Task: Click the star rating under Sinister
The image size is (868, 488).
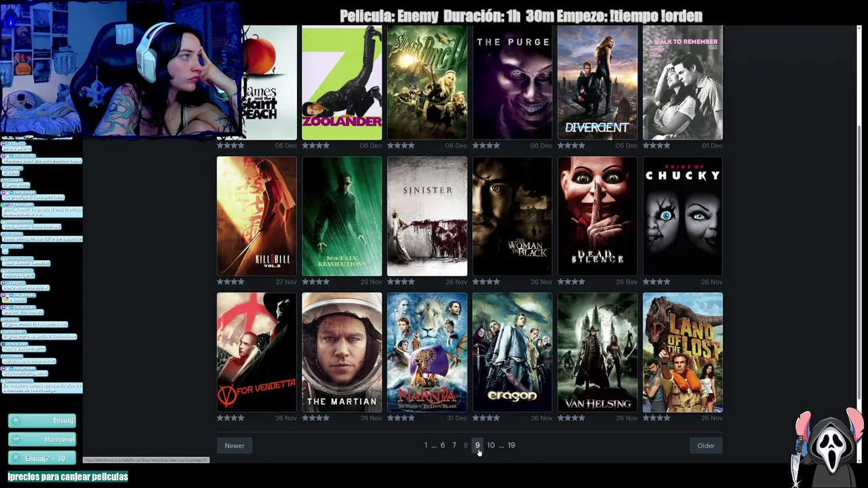Action: (x=401, y=282)
